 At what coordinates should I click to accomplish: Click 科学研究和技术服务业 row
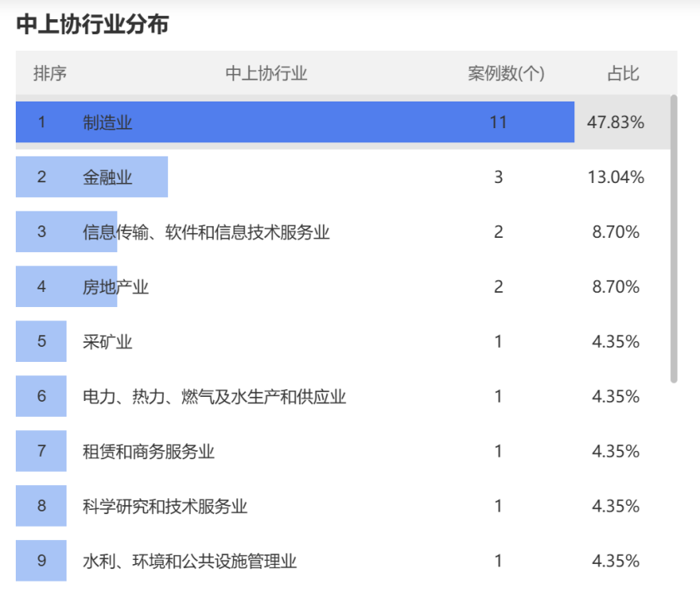(x=343, y=506)
